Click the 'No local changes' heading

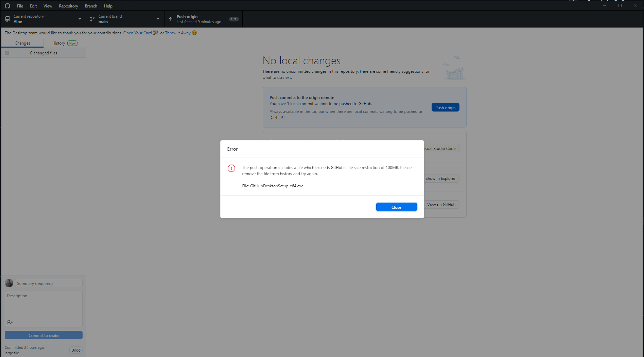tap(301, 61)
